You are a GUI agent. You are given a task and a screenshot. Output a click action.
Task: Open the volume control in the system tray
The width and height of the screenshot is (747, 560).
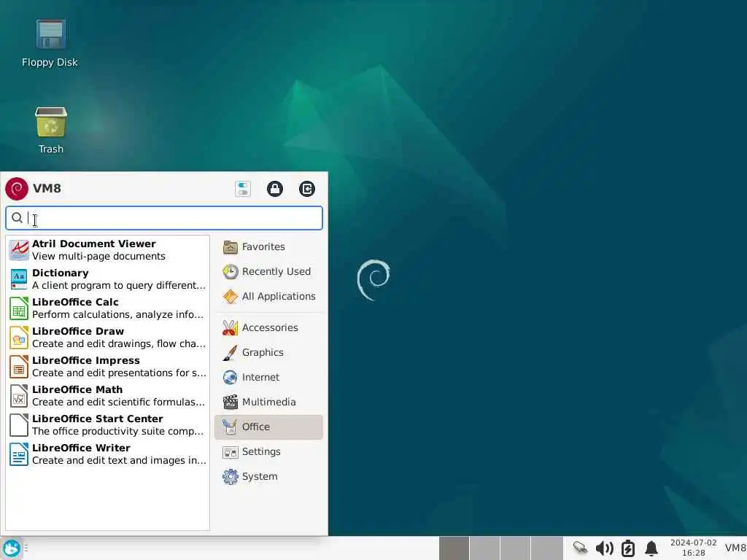[x=605, y=548]
